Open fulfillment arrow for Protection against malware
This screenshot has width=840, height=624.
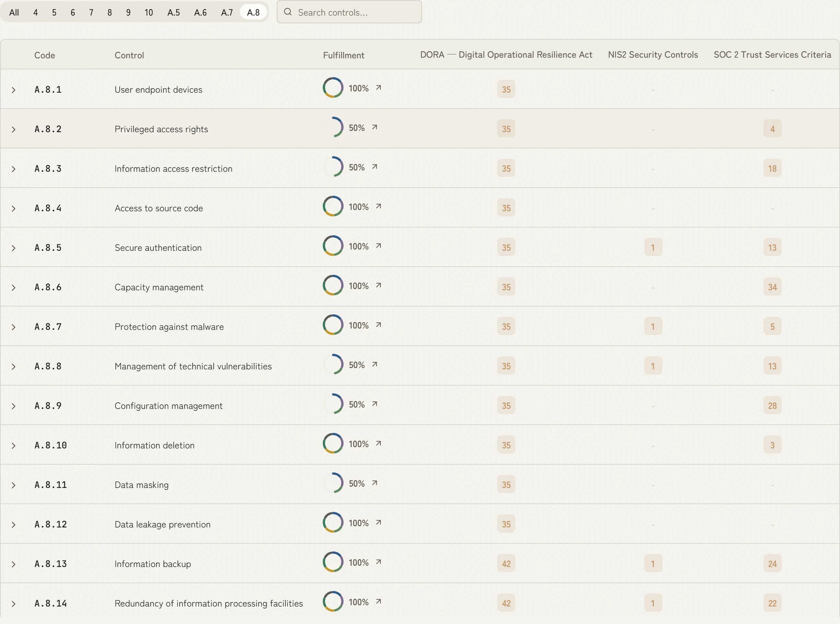(378, 325)
